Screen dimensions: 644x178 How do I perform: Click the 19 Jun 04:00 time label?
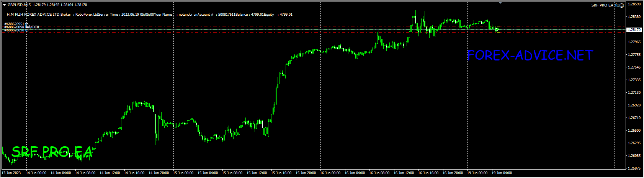coord(502,173)
